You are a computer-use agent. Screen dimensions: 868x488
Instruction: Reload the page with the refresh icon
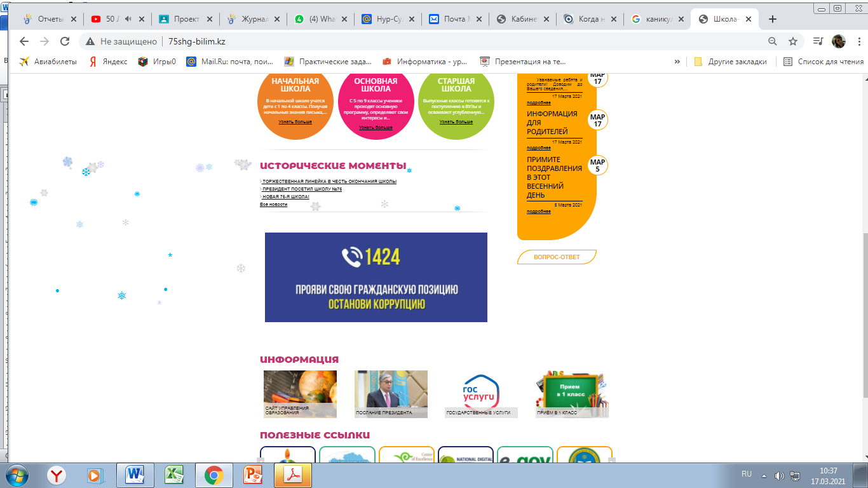pyautogui.click(x=65, y=41)
